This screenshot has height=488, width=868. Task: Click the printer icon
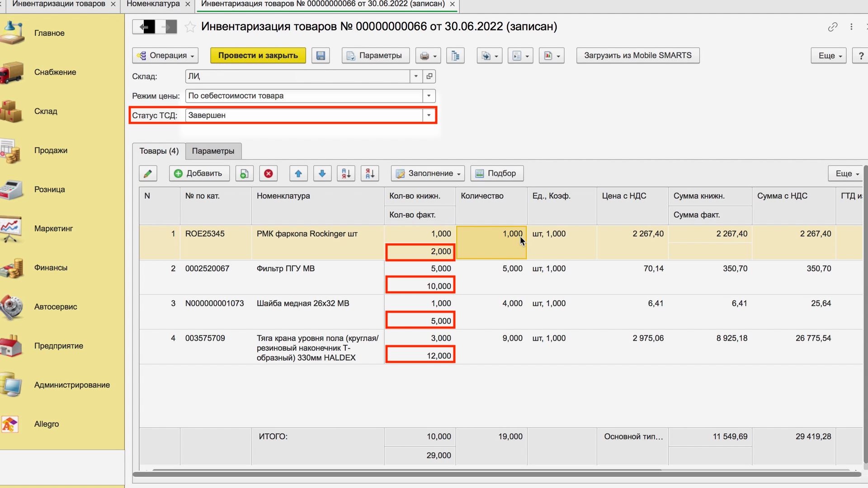tap(428, 56)
